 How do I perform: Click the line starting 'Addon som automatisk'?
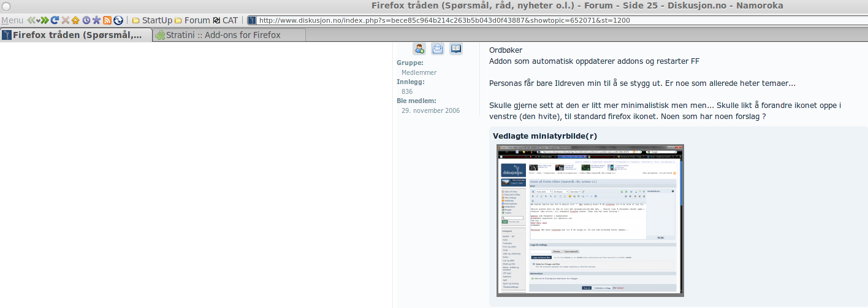(594, 61)
